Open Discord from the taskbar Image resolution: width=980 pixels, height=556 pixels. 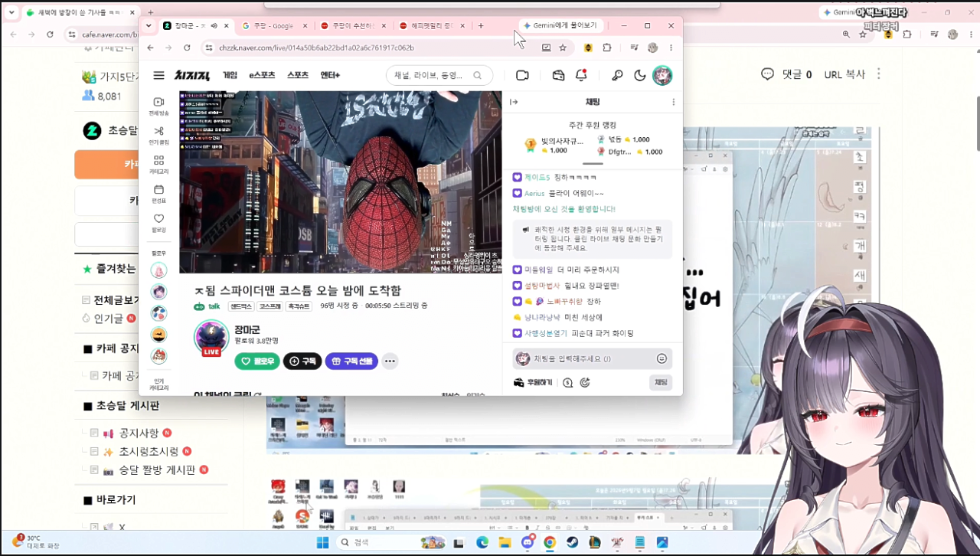point(528,542)
